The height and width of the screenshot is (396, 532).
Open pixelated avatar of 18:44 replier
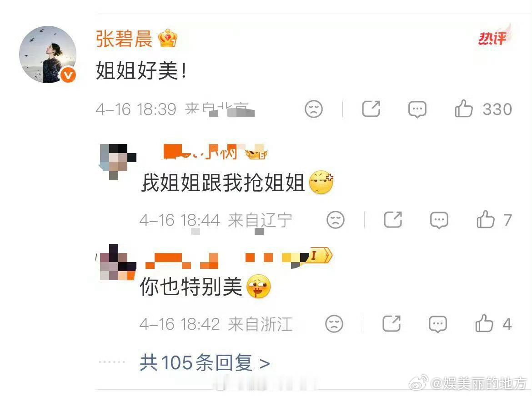click(117, 162)
